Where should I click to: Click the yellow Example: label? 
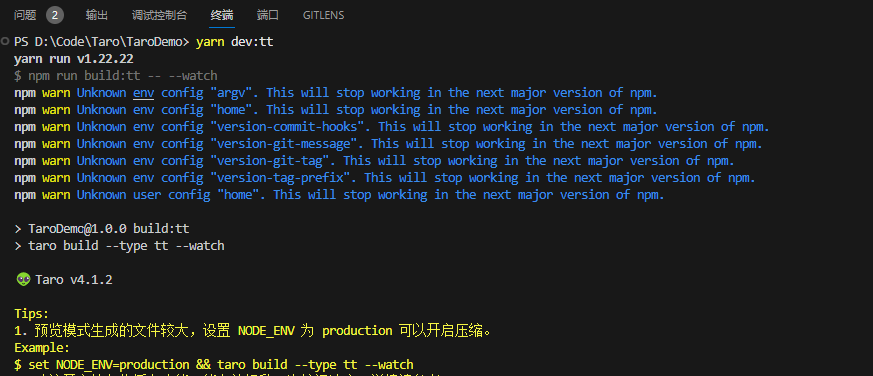(42, 348)
